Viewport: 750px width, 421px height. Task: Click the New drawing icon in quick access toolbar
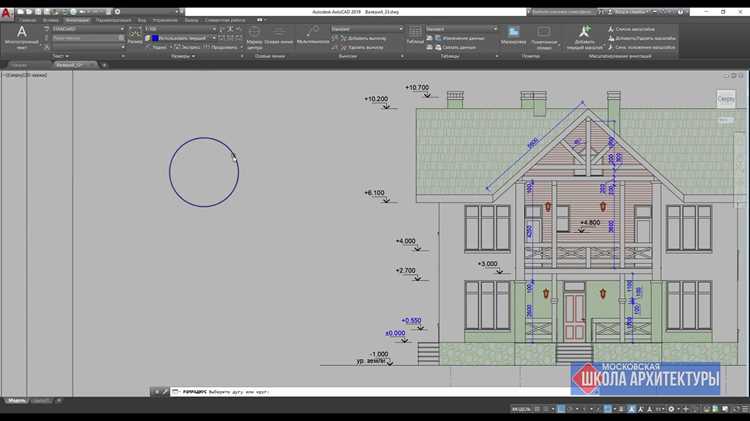[x=21, y=12]
